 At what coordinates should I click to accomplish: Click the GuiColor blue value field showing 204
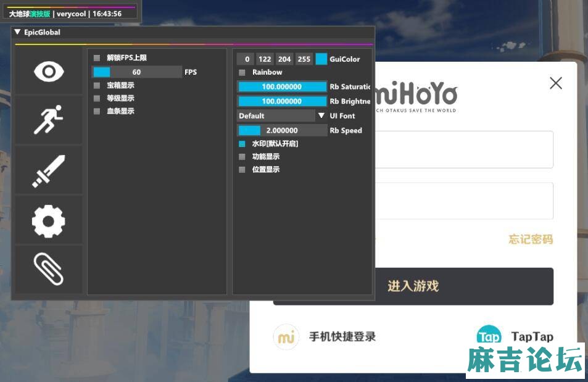(x=284, y=59)
